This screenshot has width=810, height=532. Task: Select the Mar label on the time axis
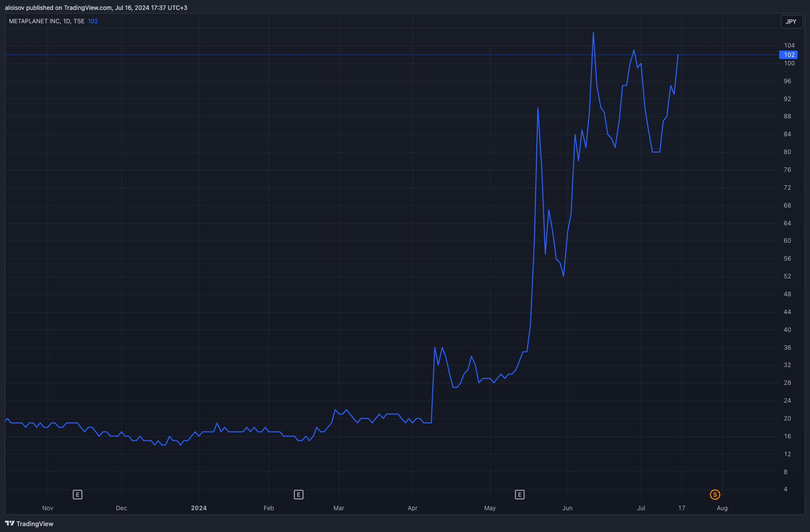coord(339,508)
